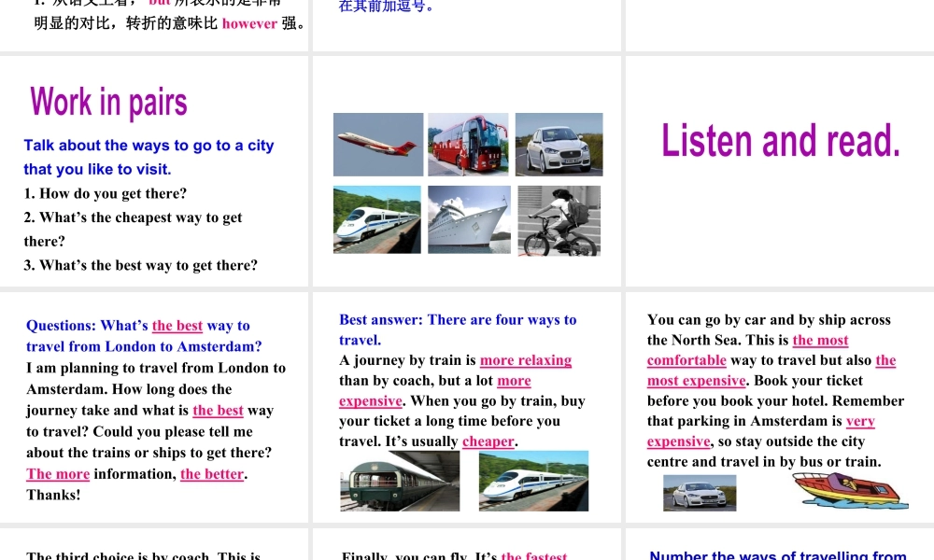Select the red coach bus image
The width and height of the screenshot is (934, 560).
(469, 145)
